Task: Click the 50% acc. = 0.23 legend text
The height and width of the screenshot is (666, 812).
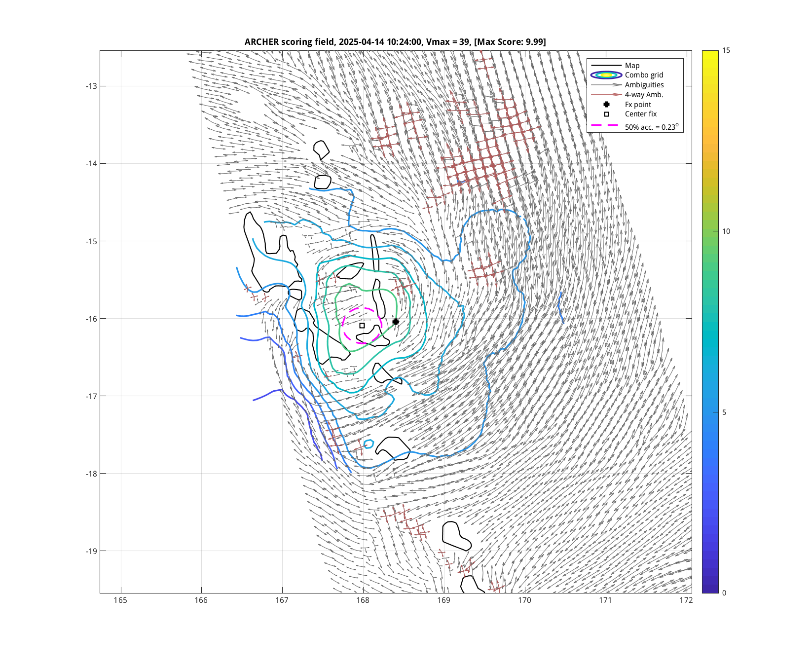Action: (651, 127)
